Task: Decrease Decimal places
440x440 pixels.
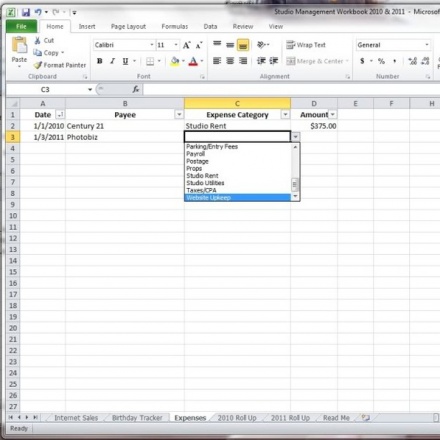Action: pos(425,61)
